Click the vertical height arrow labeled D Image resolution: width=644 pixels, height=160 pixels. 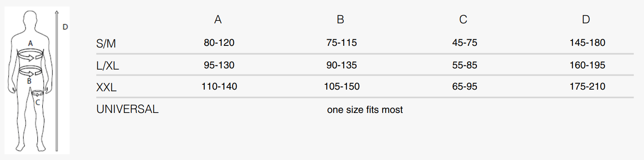tap(57, 81)
